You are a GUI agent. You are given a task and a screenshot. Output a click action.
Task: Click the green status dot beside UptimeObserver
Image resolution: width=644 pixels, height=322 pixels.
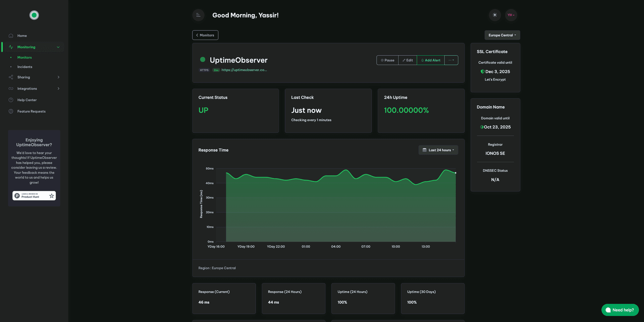[203, 60]
